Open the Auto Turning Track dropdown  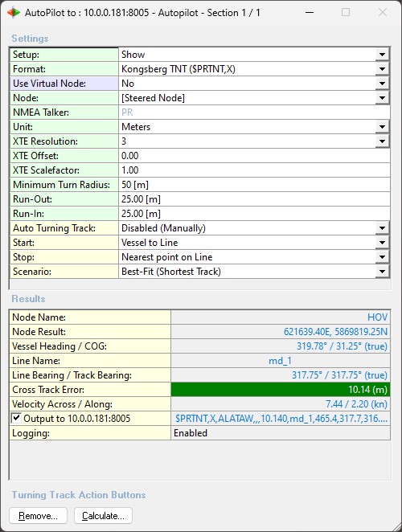[x=383, y=228]
